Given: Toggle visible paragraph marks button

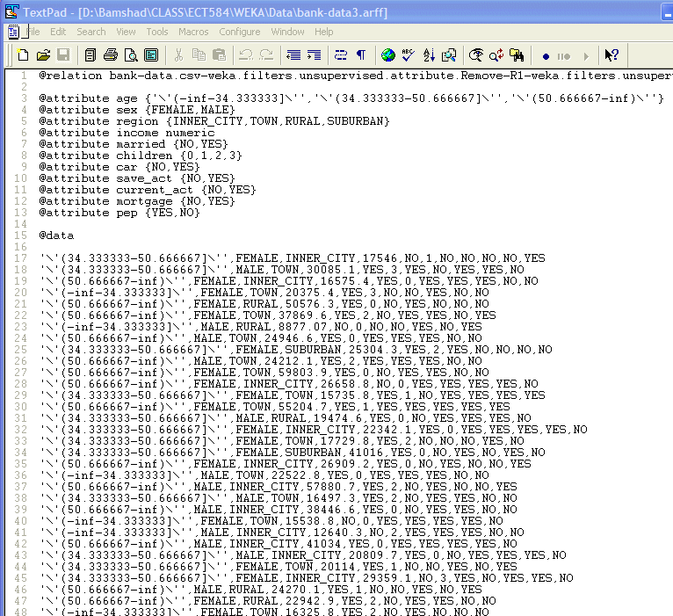Looking at the screenshot, I should [360, 55].
